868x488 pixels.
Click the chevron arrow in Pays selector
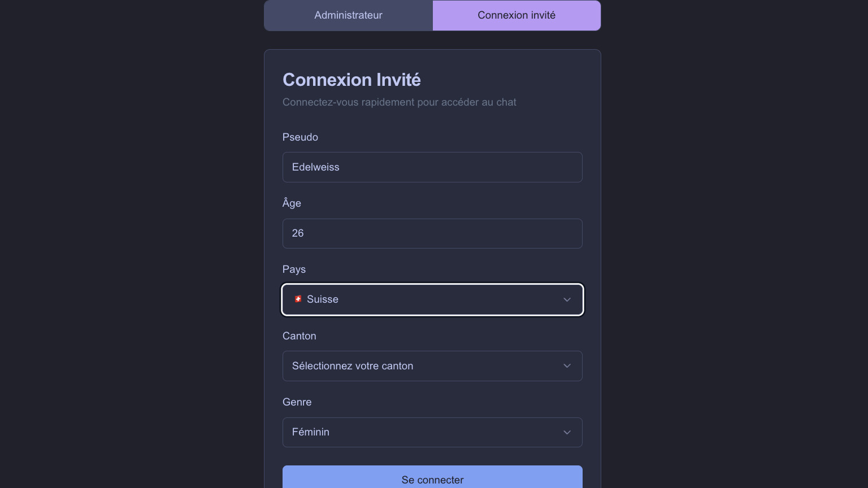click(567, 299)
